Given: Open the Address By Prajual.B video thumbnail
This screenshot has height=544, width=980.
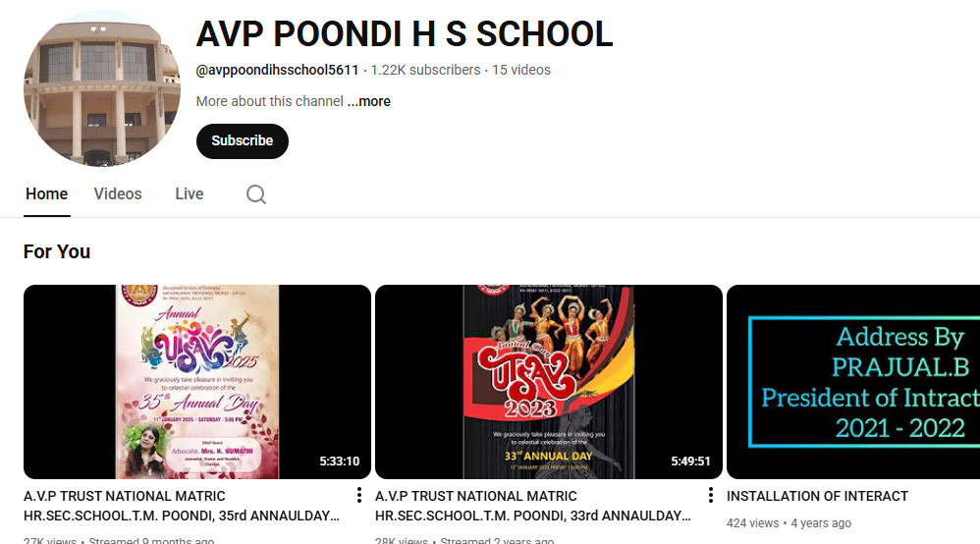Looking at the screenshot, I should (x=853, y=382).
